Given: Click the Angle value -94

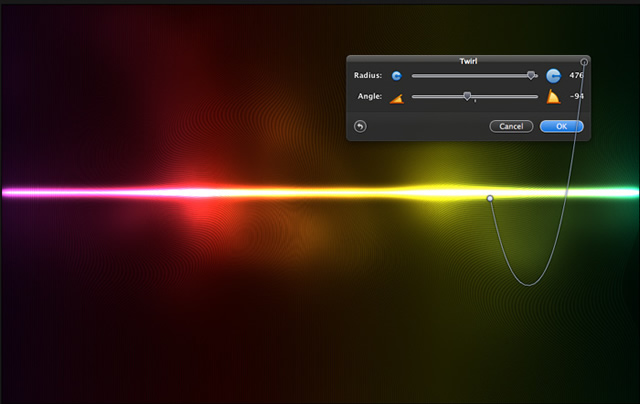Looking at the screenshot, I should 576,96.
